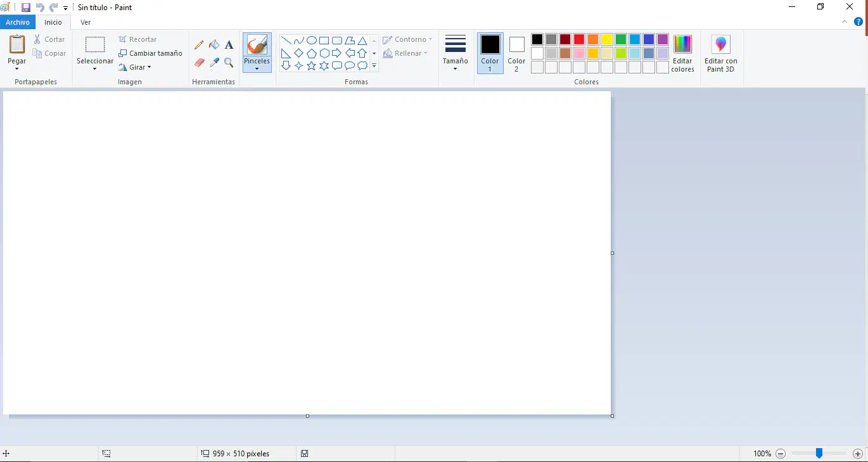
Task: Select the Color picker eyedropper tool
Action: pyautogui.click(x=214, y=63)
